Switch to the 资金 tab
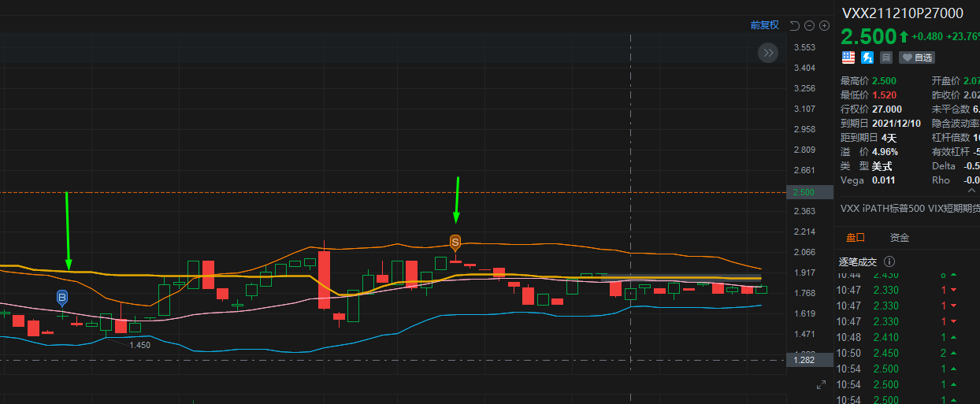This screenshot has width=980, height=404. pos(900,237)
